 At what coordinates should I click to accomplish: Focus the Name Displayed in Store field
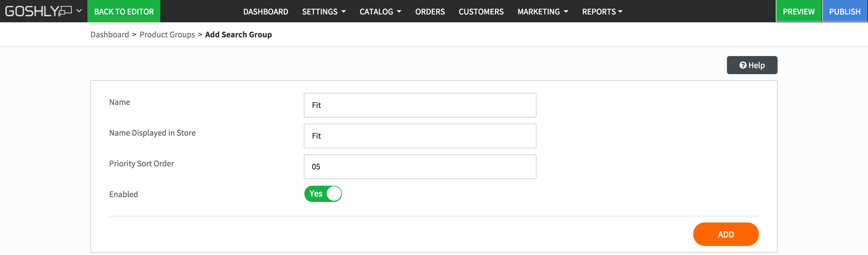point(420,136)
